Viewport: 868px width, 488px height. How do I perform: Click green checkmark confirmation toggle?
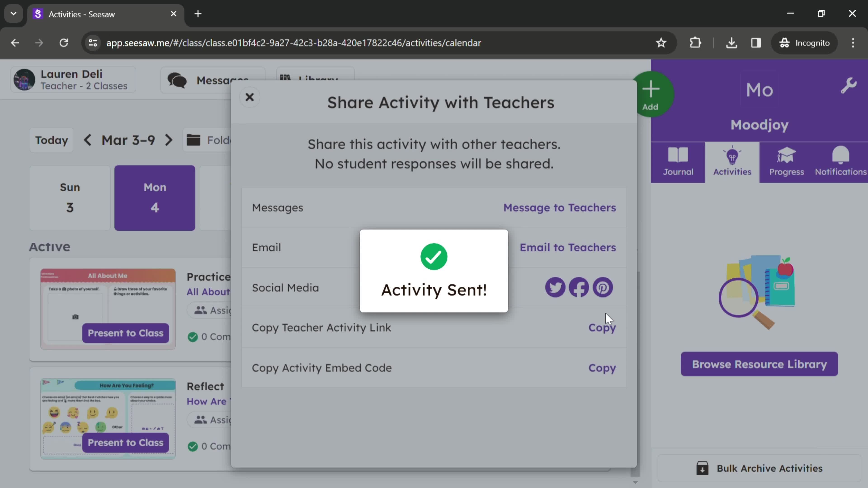click(x=433, y=256)
